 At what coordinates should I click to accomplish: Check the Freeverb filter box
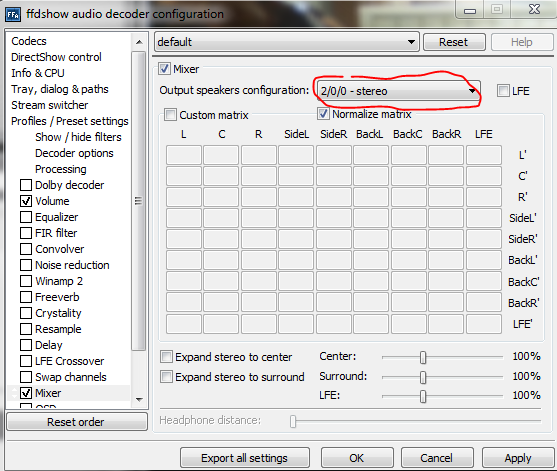(26, 297)
